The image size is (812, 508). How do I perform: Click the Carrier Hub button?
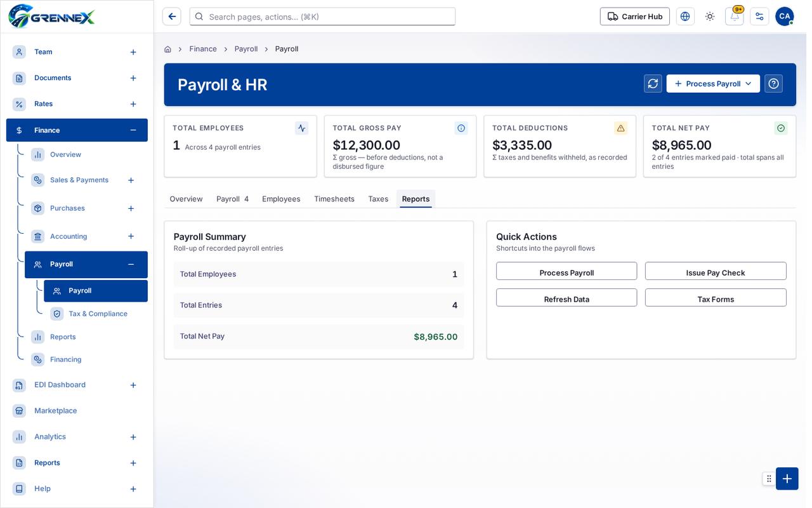tap(635, 17)
